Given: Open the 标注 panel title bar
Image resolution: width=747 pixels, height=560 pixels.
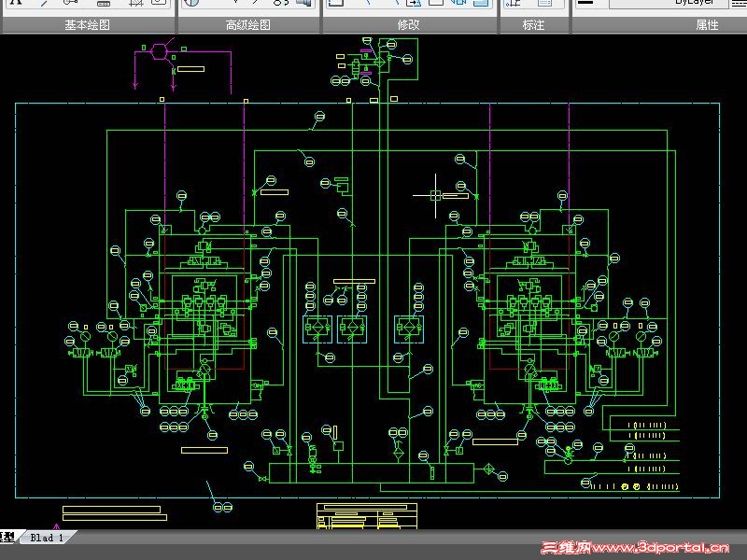Looking at the screenshot, I should 533,25.
